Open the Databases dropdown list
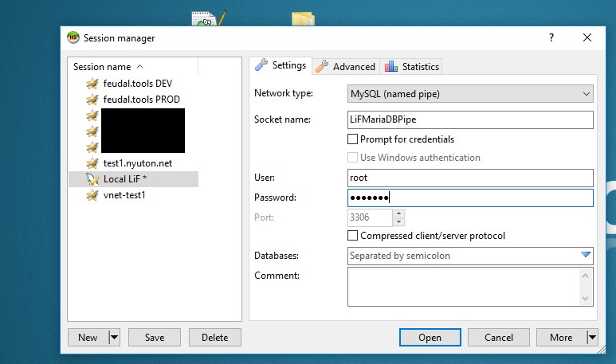616x364 pixels. (586, 256)
